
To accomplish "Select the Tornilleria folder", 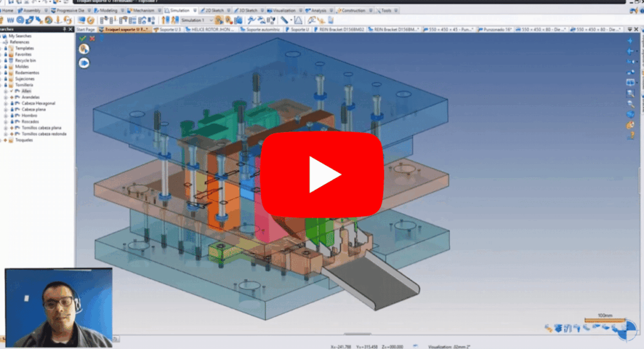I will point(24,85).
